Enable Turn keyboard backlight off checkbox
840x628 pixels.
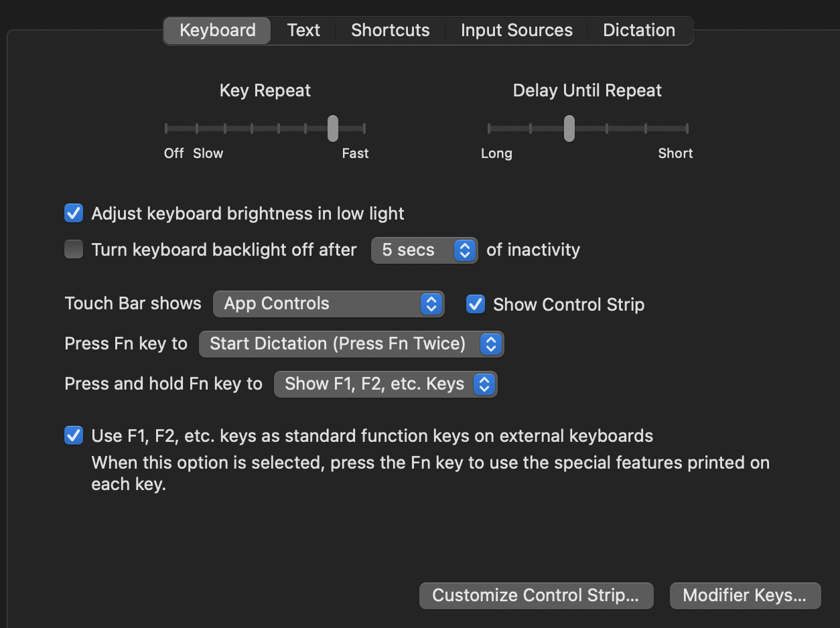(74, 250)
